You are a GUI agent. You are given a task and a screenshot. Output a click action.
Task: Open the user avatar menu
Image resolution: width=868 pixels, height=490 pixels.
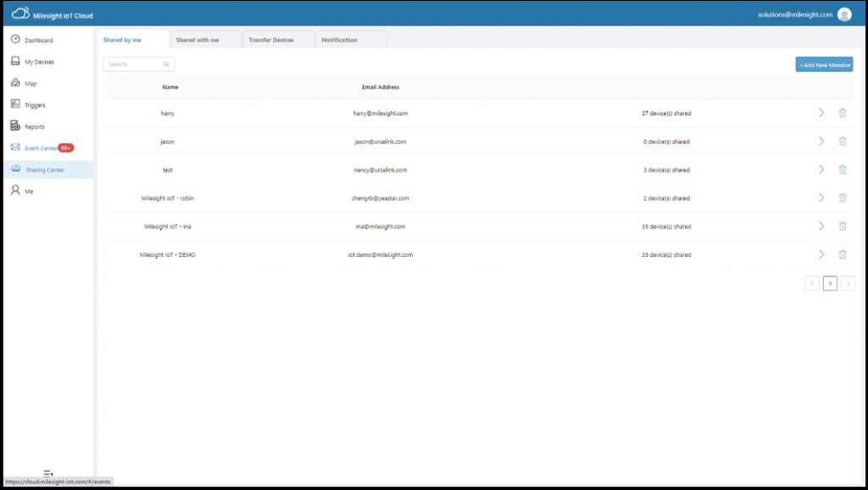(844, 14)
